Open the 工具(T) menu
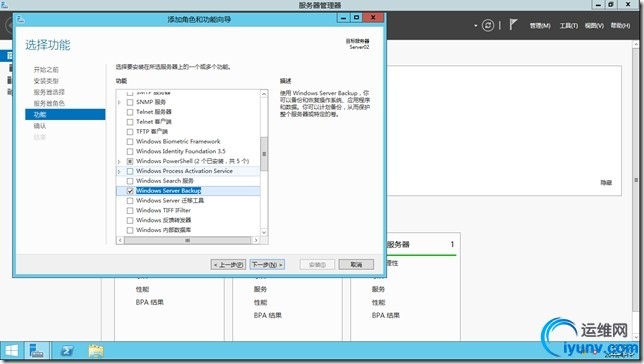Screen dimensions: 644x364 [x=568, y=25]
